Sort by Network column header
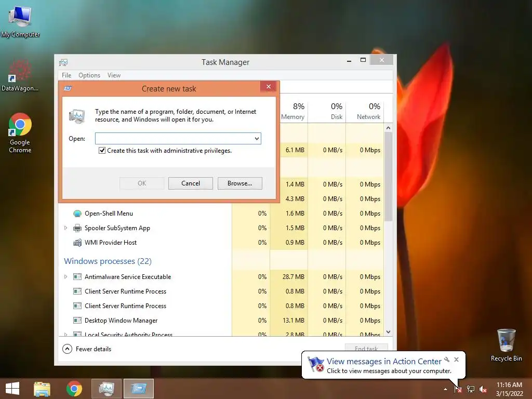The image size is (532, 399). point(365,111)
